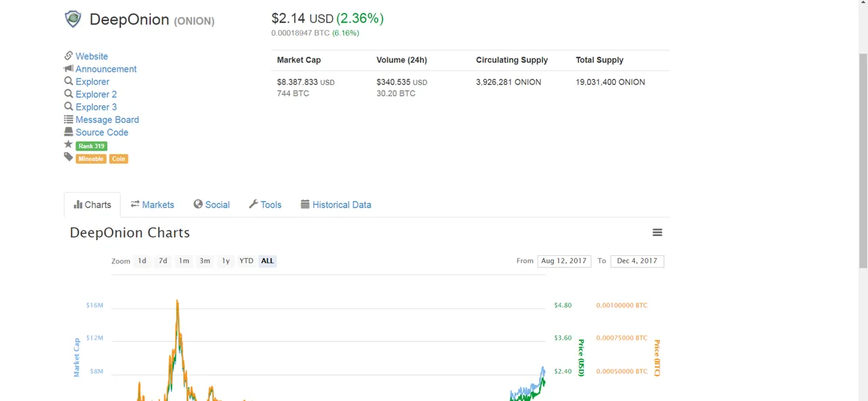Open the Explorer link
Viewport: 868px width, 401px height.
pyautogui.click(x=92, y=81)
